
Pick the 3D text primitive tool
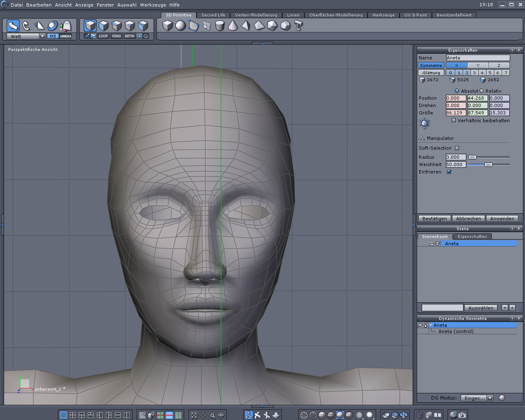pos(299,26)
